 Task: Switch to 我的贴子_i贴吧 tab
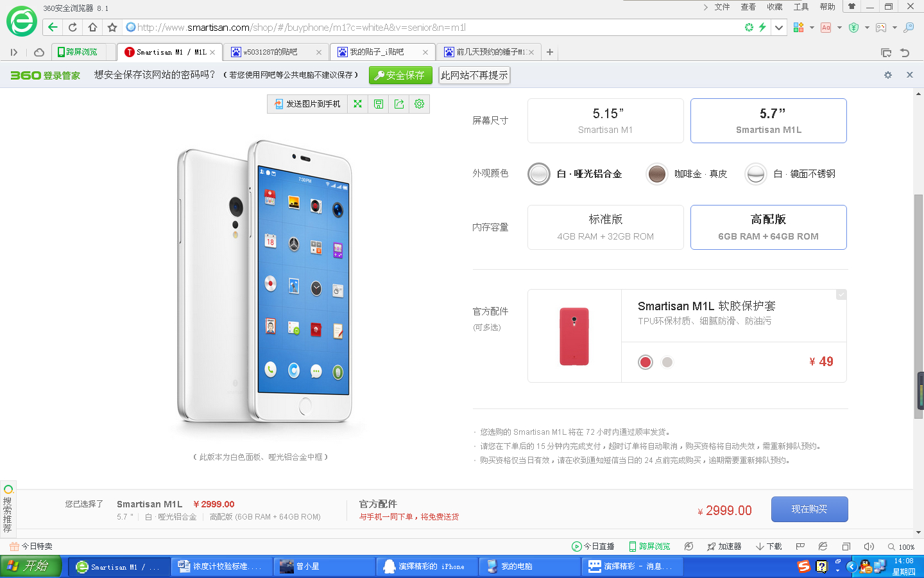click(x=382, y=52)
